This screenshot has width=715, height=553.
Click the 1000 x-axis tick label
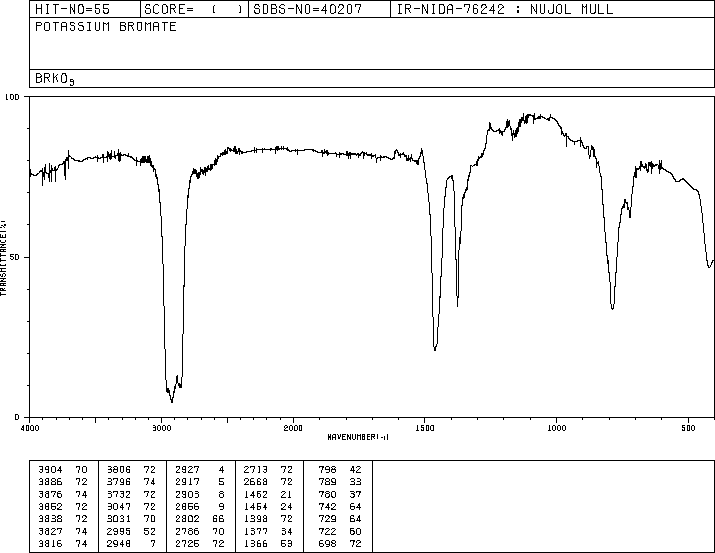(x=556, y=428)
